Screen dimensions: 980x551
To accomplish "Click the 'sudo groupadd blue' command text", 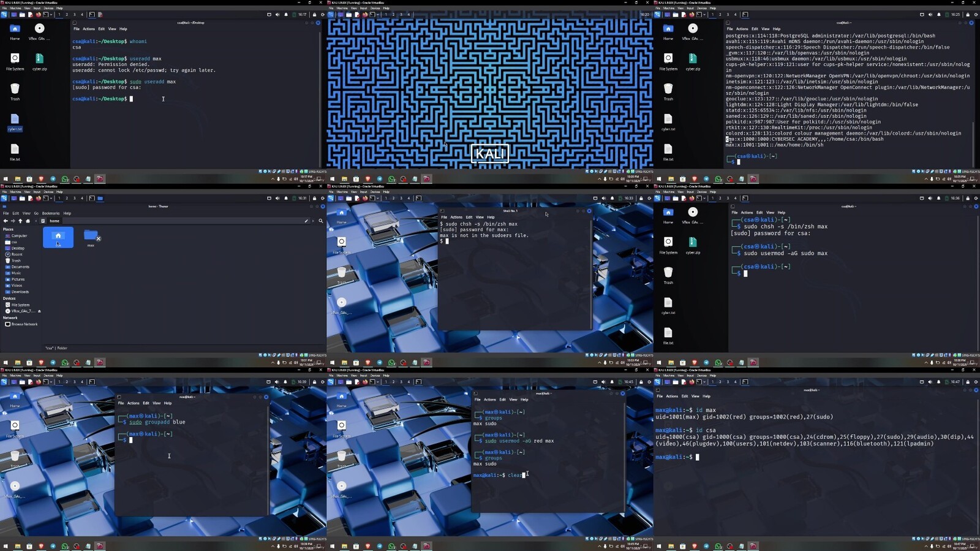I will 157,422.
